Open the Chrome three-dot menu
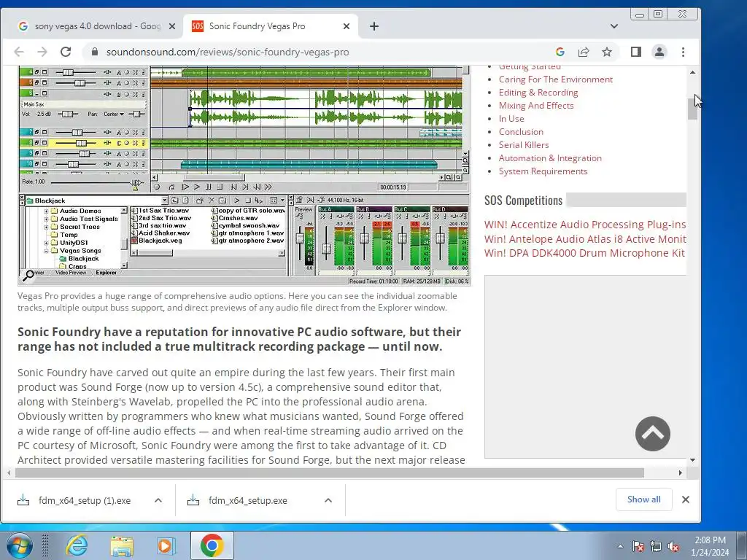 [x=683, y=52]
